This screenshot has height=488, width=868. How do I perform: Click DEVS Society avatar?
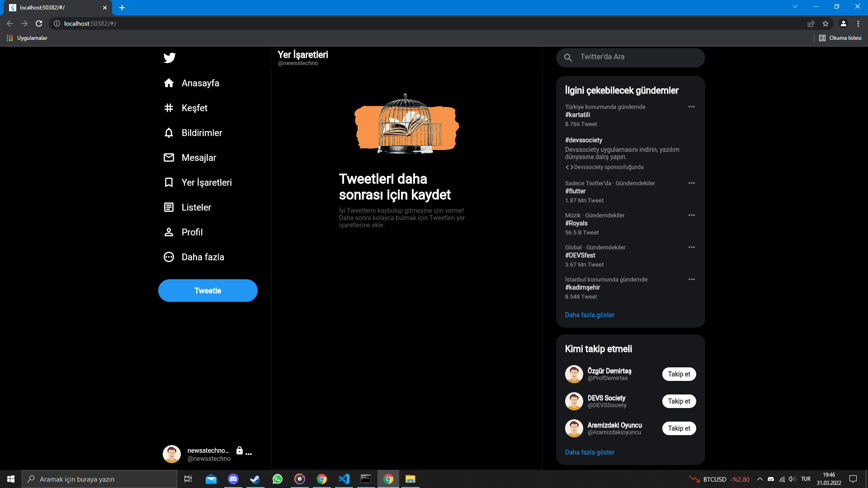(574, 401)
